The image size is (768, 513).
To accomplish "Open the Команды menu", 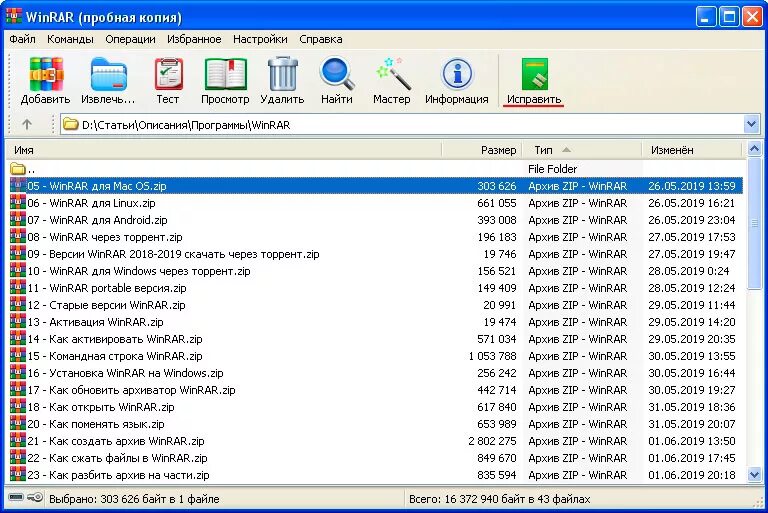I will click(70, 39).
